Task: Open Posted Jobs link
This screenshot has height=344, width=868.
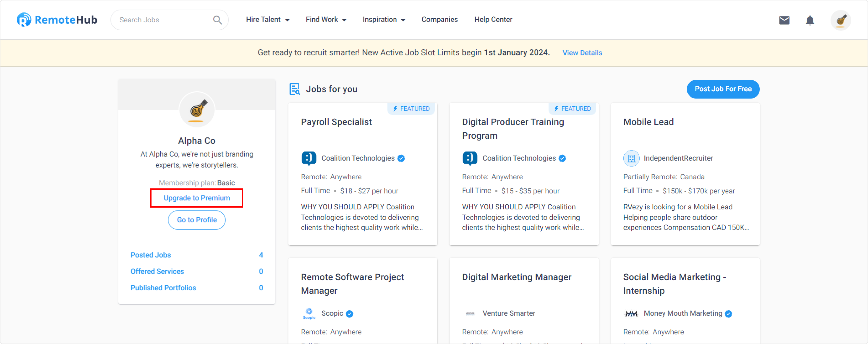Action: [x=151, y=255]
